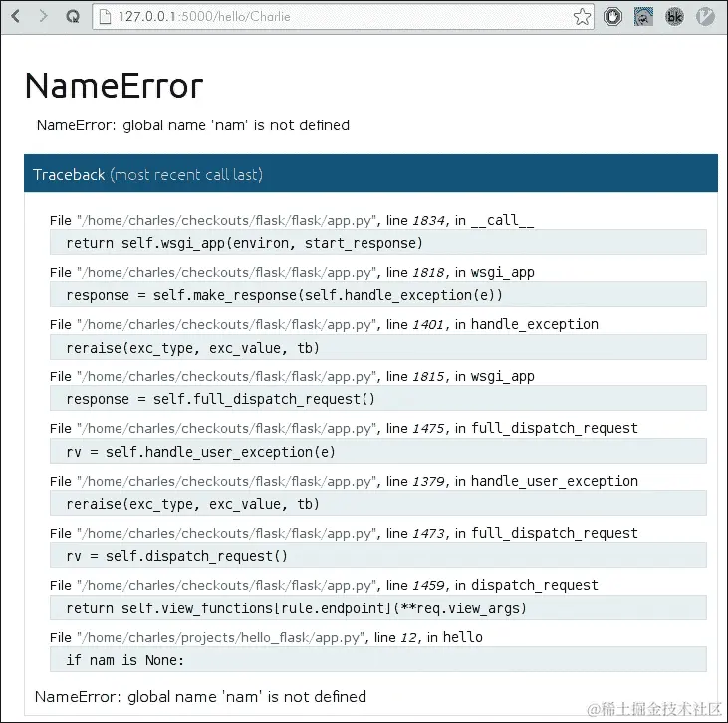This screenshot has height=723, width=728.
Task: Open code line 'response = self.full_dispatch_request()'
Action: (x=377, y=399)
